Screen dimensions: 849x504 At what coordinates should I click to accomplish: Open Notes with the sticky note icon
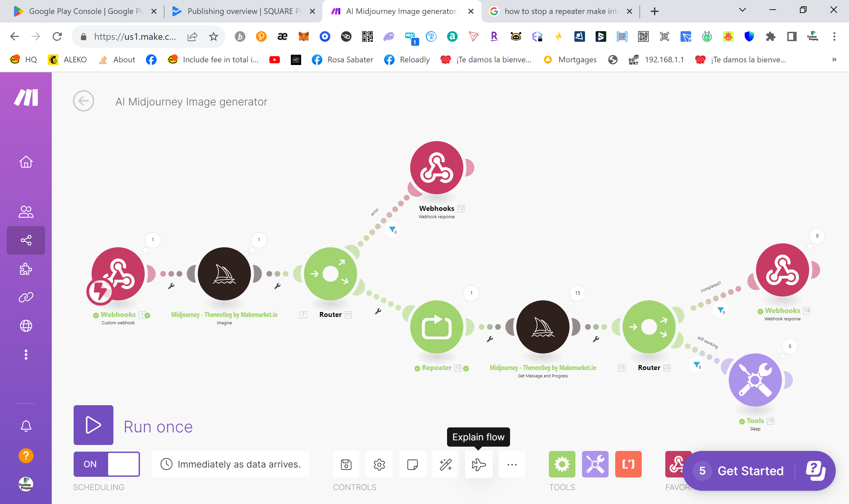click(412, 464)
